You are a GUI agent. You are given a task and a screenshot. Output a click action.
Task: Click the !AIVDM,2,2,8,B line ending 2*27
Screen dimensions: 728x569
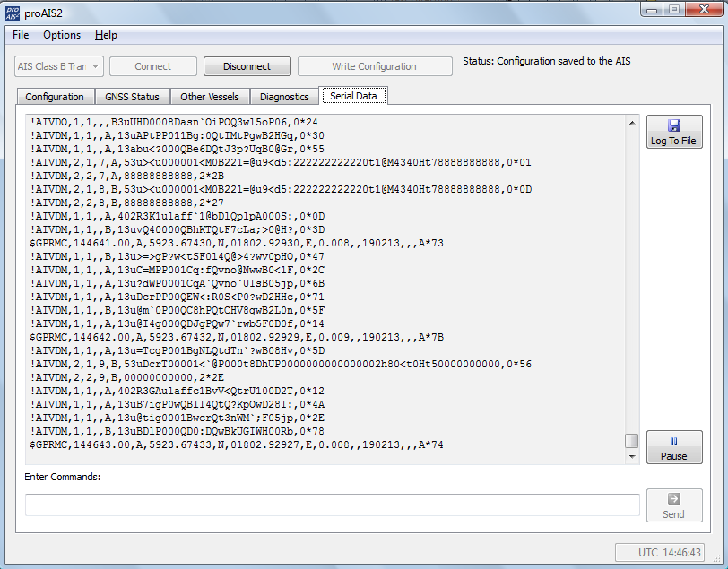(x=127, y=203)
